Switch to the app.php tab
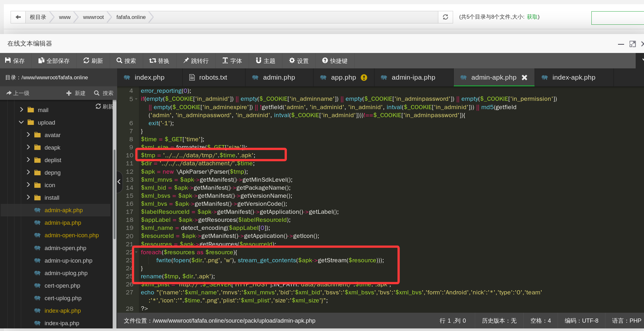Image resolution: width=644 pixels, height=331 pixels. 343,77
